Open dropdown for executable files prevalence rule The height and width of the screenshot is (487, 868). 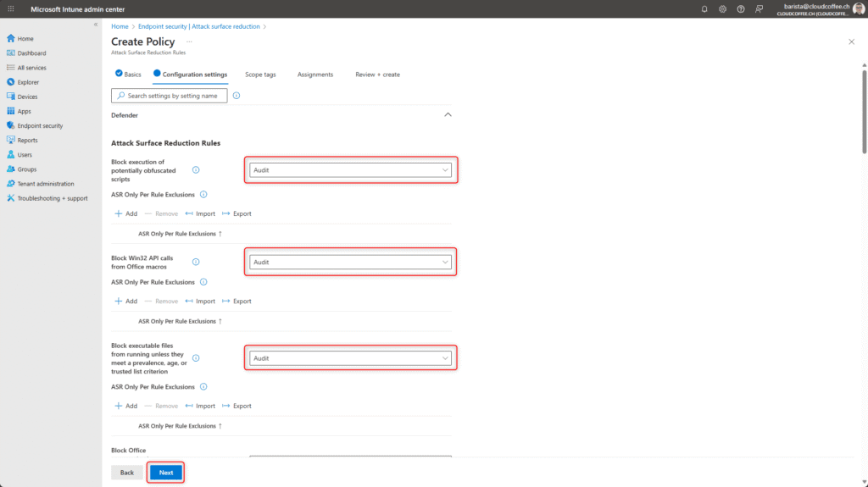click(x=351, y=358)
